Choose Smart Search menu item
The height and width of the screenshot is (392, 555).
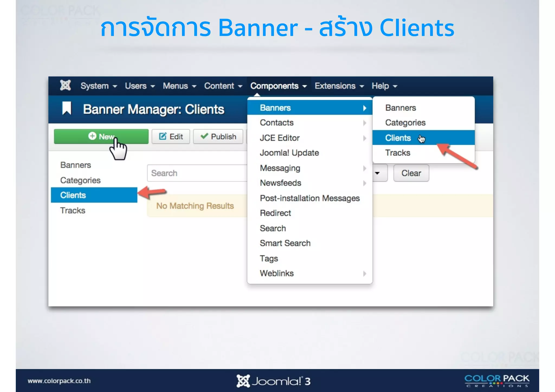pos(310,243)
